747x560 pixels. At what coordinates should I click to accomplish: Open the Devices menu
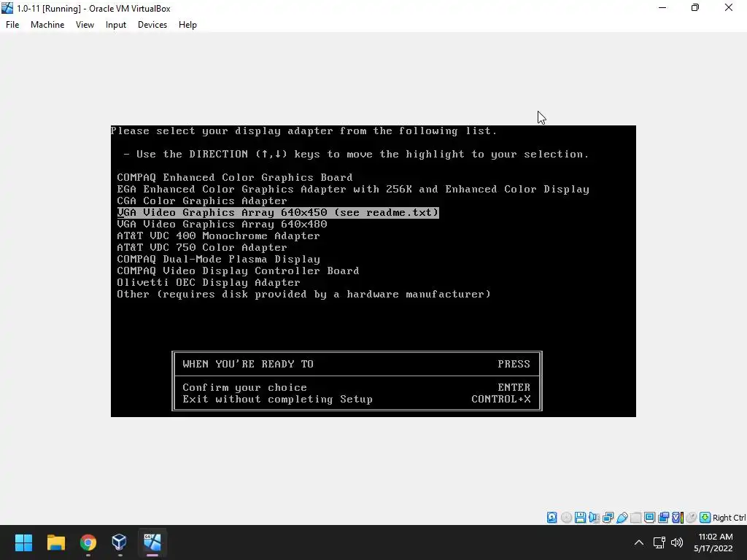[152, 25]
